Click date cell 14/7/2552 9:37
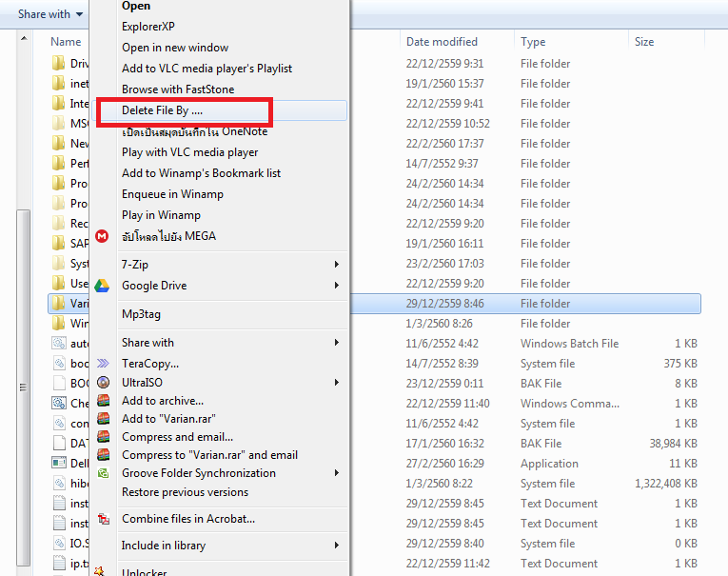 442,164
